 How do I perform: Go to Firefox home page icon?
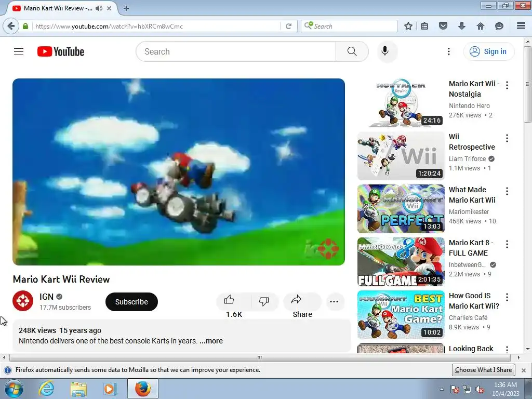click(x=480, y=26)
